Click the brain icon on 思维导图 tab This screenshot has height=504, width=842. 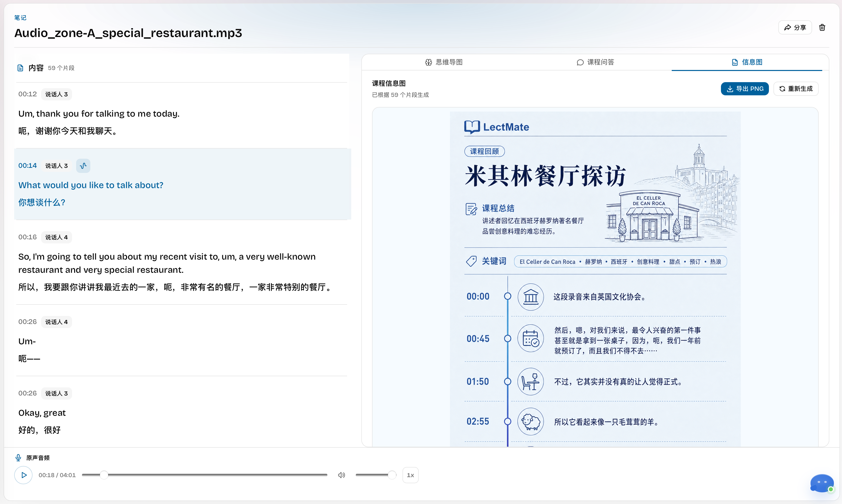click(x=428, y=62)
